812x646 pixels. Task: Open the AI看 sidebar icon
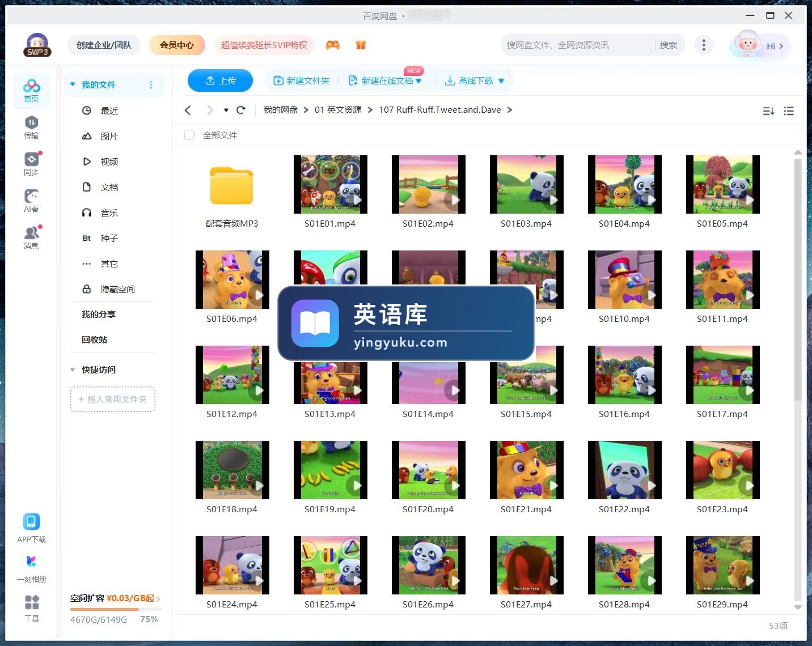31,201
